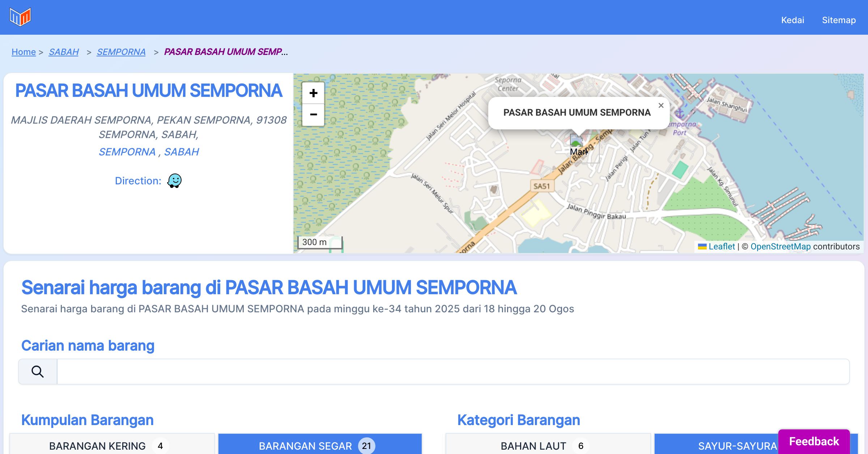Click the site logo icon
Screen dimensions: 868x454
[20, 17]
